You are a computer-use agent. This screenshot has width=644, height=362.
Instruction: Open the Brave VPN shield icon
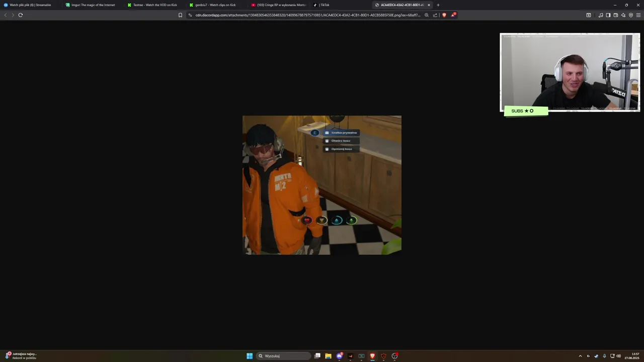click(x=631, y=15)
